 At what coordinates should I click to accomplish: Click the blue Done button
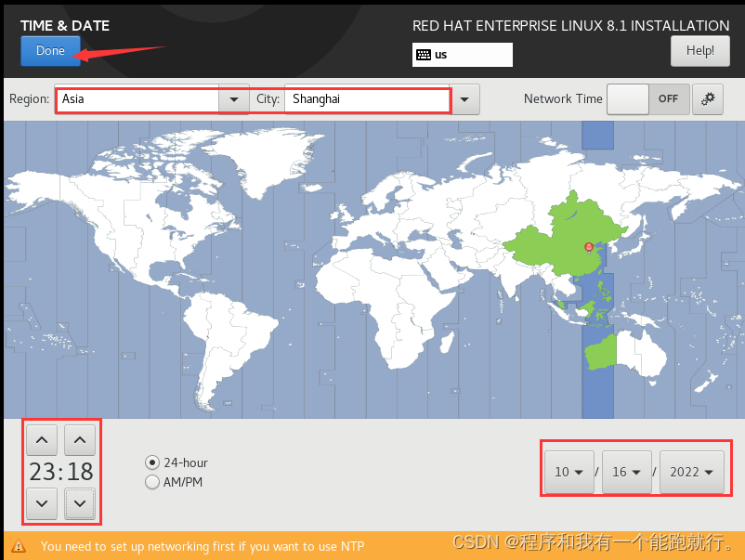coord(50,51)
